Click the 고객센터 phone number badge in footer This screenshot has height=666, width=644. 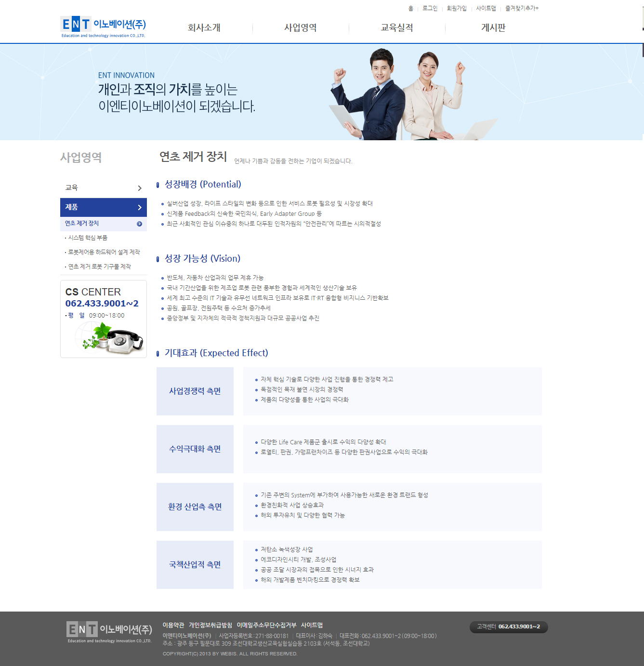509,626
